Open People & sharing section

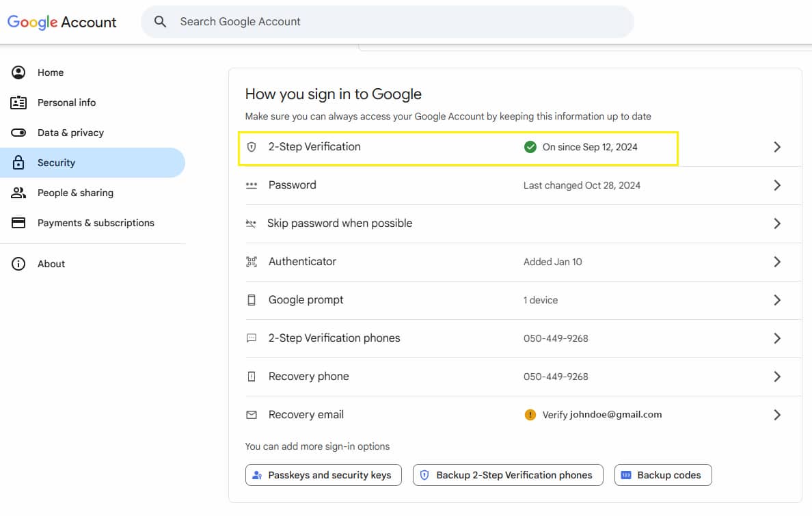(x=76, y=193)
